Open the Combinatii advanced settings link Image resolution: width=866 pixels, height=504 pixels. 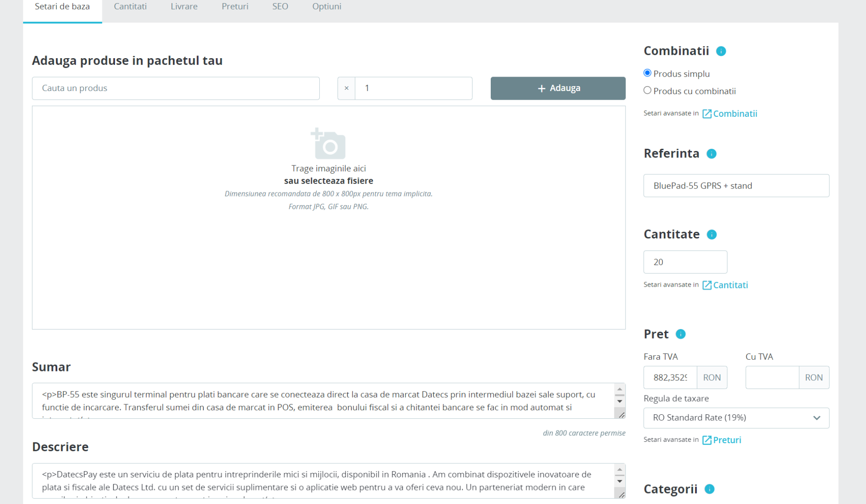(x=734, y=114)
